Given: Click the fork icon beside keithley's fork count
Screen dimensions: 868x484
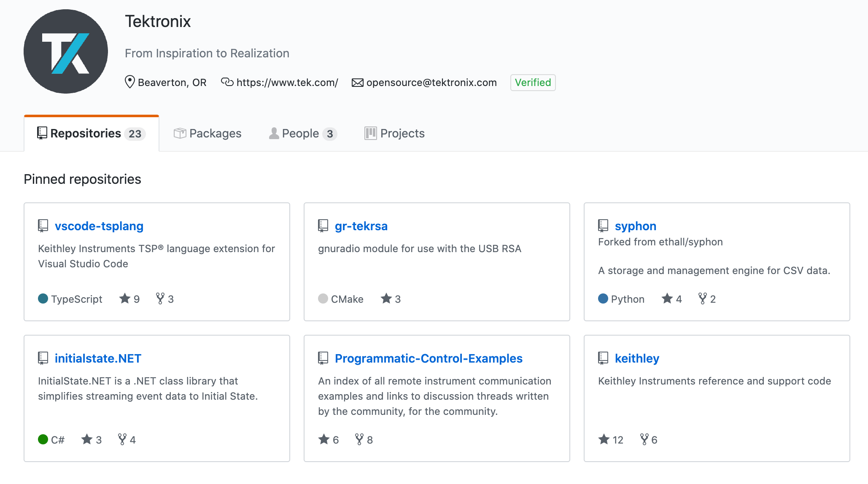Looking at the screenshot, I should click(644, 439).
